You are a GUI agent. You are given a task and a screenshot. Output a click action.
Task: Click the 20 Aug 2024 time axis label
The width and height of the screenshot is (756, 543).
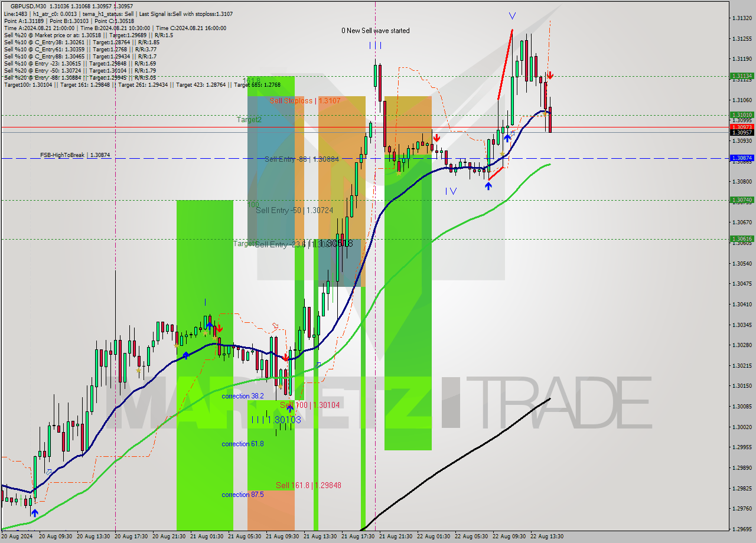[17, 537]
